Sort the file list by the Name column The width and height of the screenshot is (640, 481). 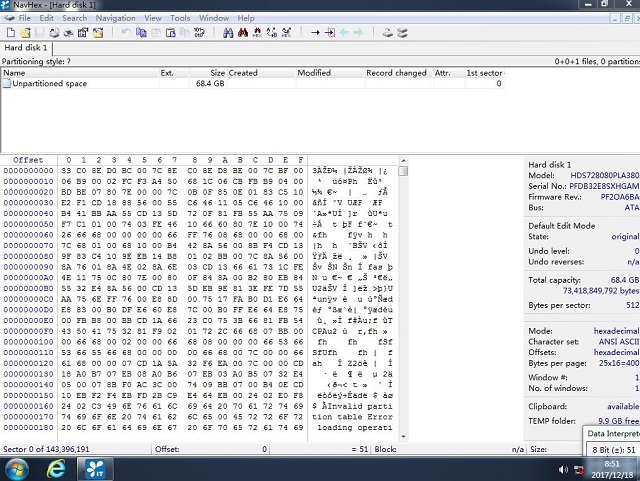(x=80, y=73)
